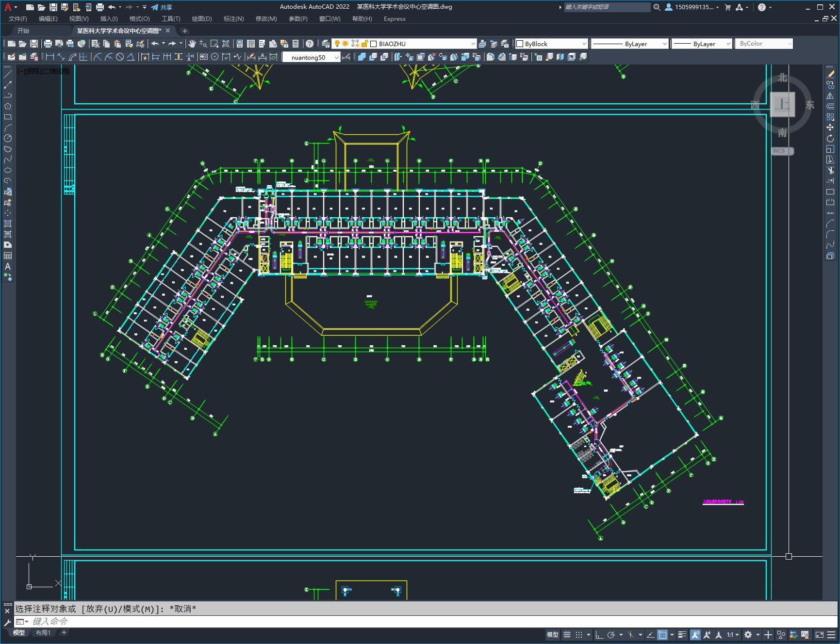Switch to the 布局1 layout tab

(43, 632)
